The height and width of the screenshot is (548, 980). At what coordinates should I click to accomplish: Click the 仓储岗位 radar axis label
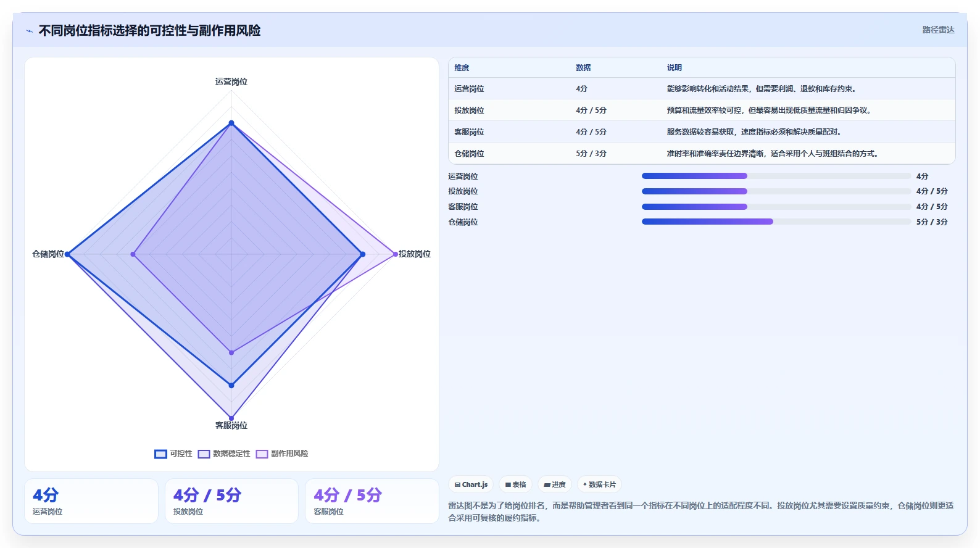point(48,254)
